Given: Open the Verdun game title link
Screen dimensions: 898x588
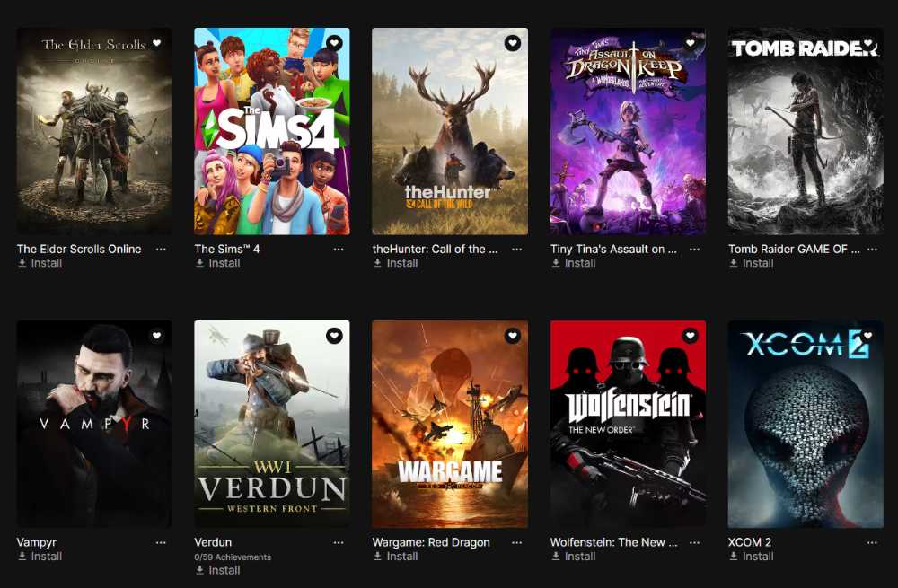Looking at the screenshot, I should (x=213, y=542).
